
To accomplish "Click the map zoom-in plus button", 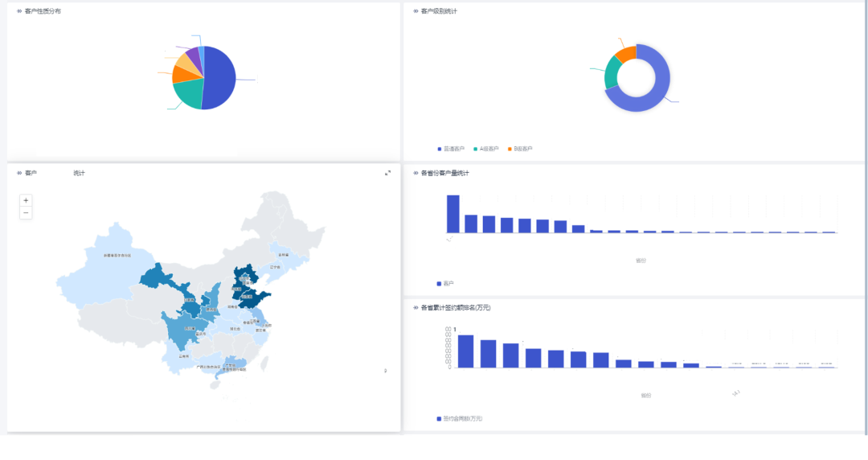I will coord(26,200).
